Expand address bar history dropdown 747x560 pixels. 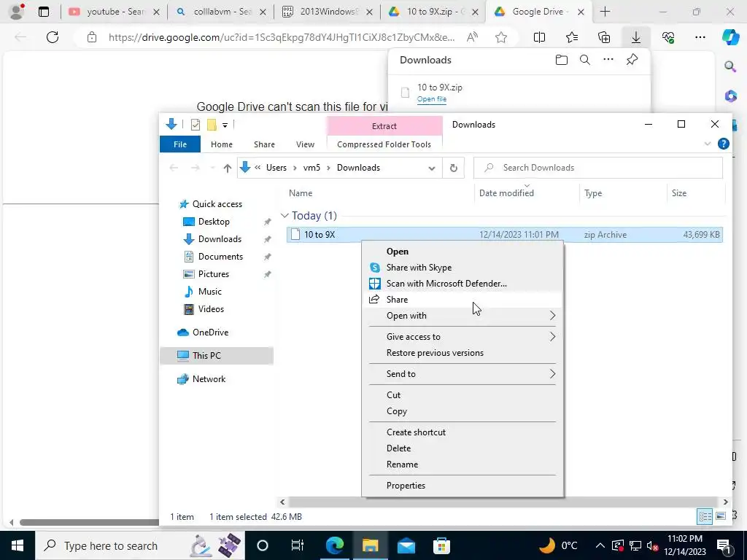(432, 168)
